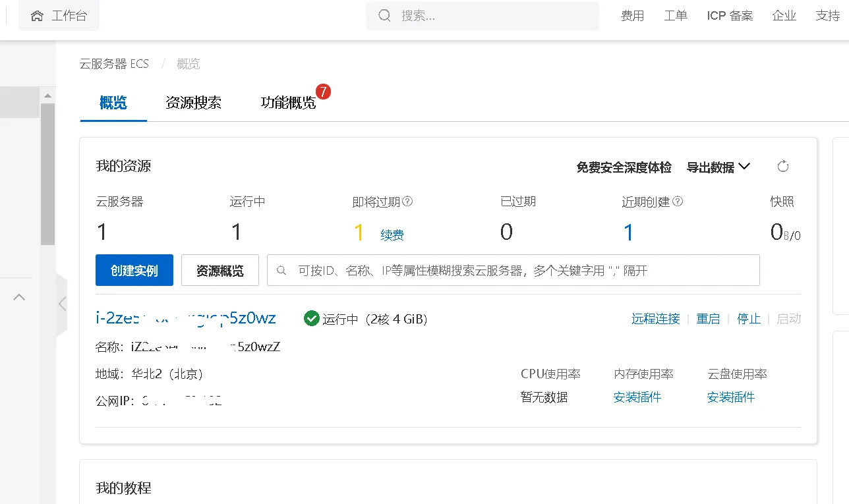Click the red 7 badge on 功能概览
This screenshot has height=504, width=849.
[x=323, y=91]
